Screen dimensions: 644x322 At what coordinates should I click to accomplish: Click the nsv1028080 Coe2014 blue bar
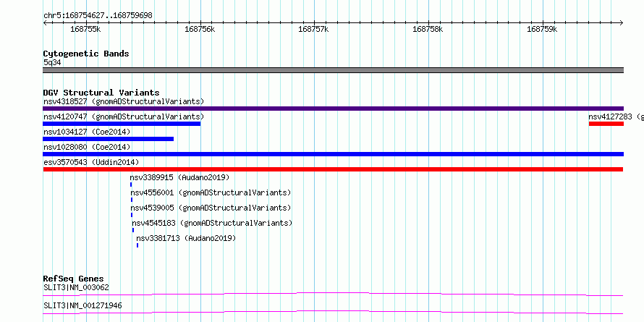333,154
